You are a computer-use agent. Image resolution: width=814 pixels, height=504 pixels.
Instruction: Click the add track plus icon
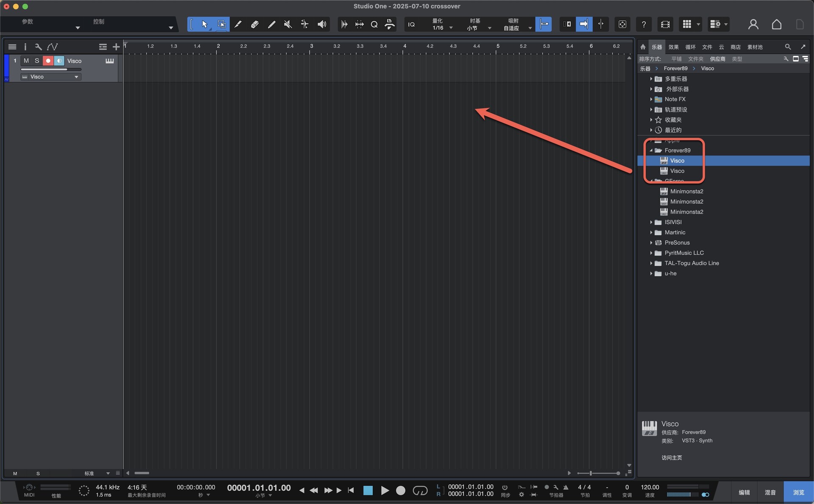tap(116, 47)
